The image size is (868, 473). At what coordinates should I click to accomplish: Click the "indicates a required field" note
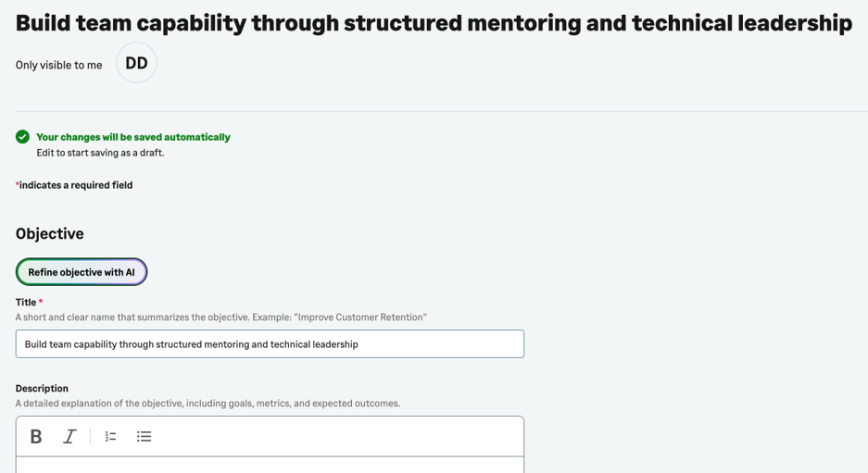[74, 185]
